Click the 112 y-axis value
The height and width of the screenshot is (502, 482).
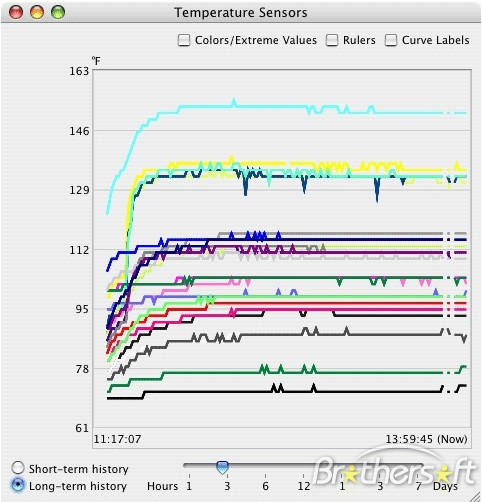click(x=79, y=250)
